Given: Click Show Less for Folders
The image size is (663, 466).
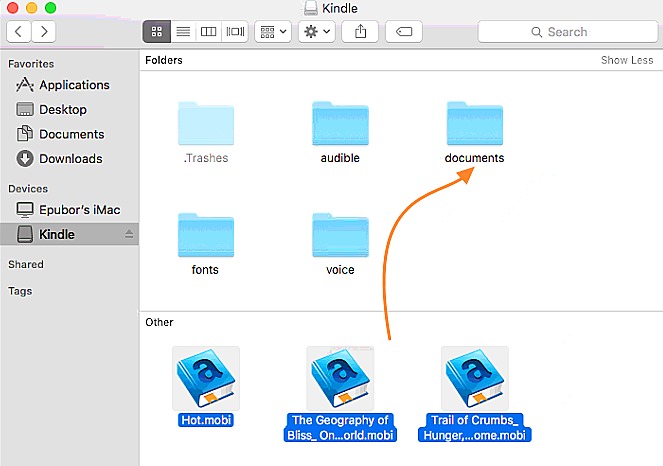Looking at the screenshot, I should click(627, 60).
